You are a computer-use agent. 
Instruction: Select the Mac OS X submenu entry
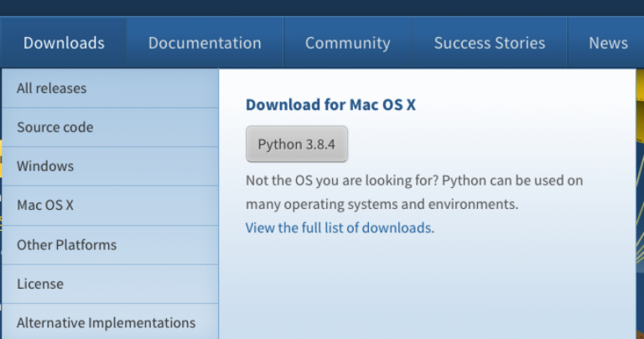point(45,206)
